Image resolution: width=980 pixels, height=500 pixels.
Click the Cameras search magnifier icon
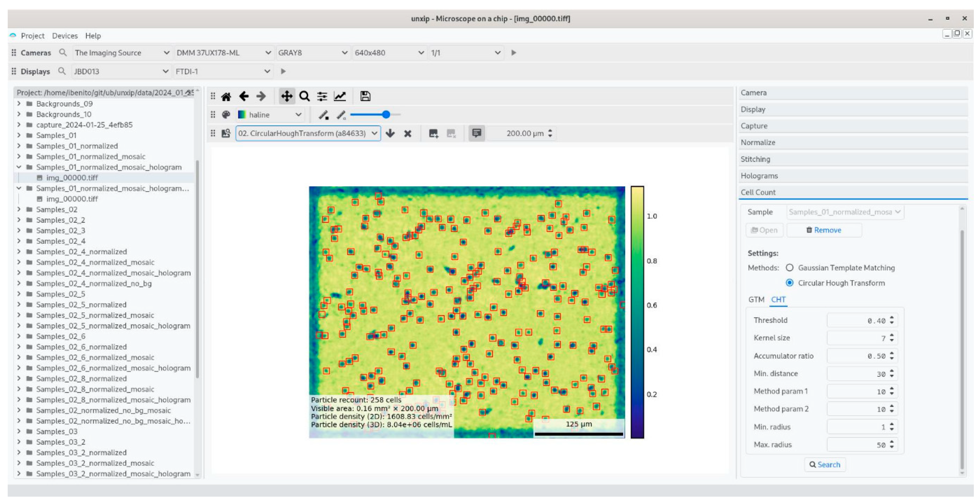coord(63,52)
